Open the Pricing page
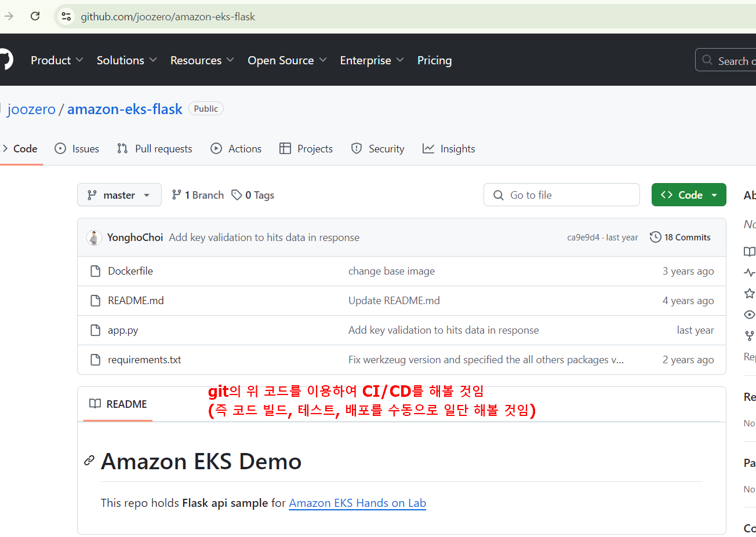Image resolution: width=756 pixels, height=537 pixels. point(434,60)
